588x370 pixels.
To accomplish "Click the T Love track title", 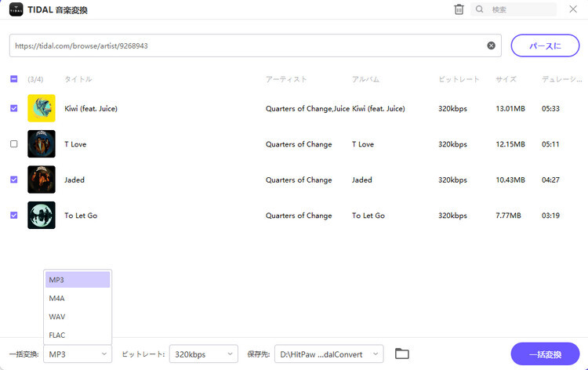I will click(x=75, y=144).
